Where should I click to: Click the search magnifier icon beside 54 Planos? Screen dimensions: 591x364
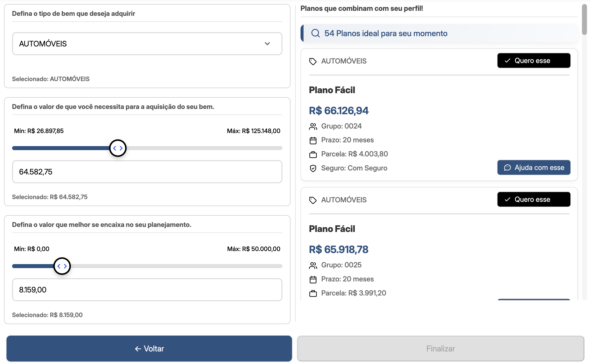(315, 33)
